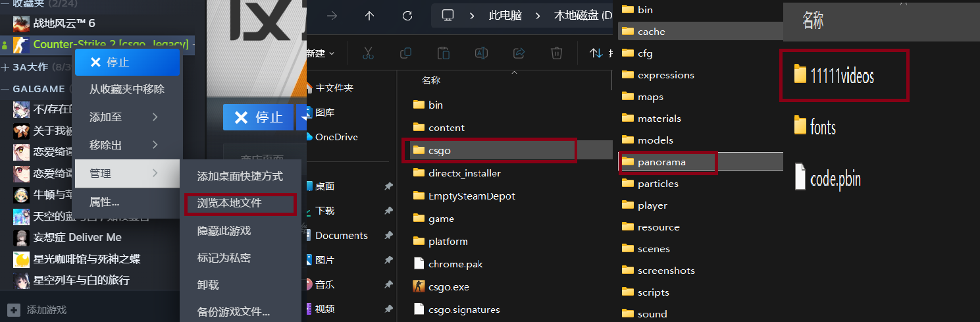Click the pin icon beside 图片
Image resolution: width=980 pixels, height=322 pixels.
click(389, 259)
